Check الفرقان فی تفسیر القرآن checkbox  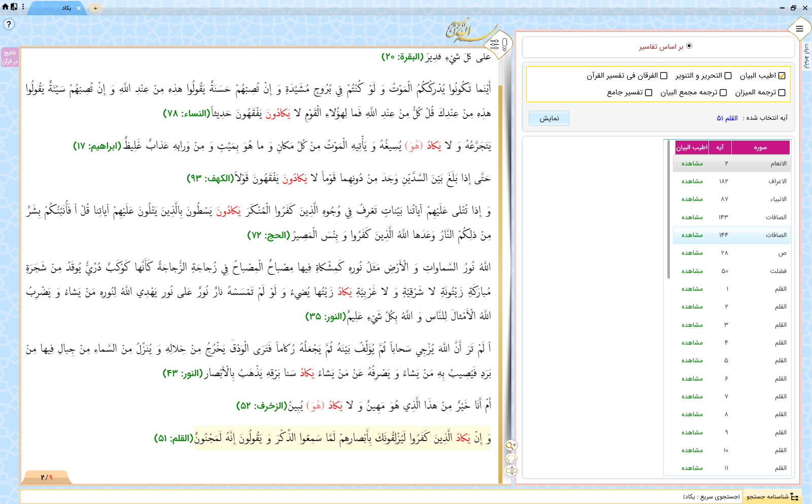[663, 76]
